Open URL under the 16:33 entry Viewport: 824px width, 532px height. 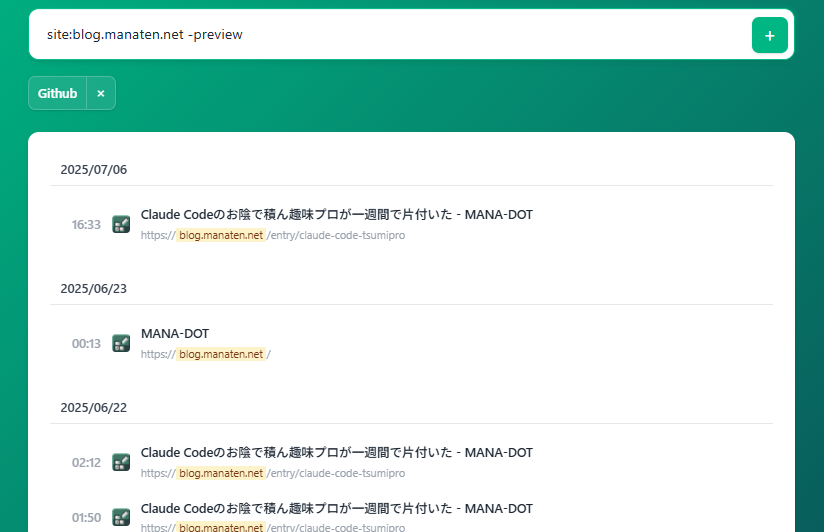[273, 235]
